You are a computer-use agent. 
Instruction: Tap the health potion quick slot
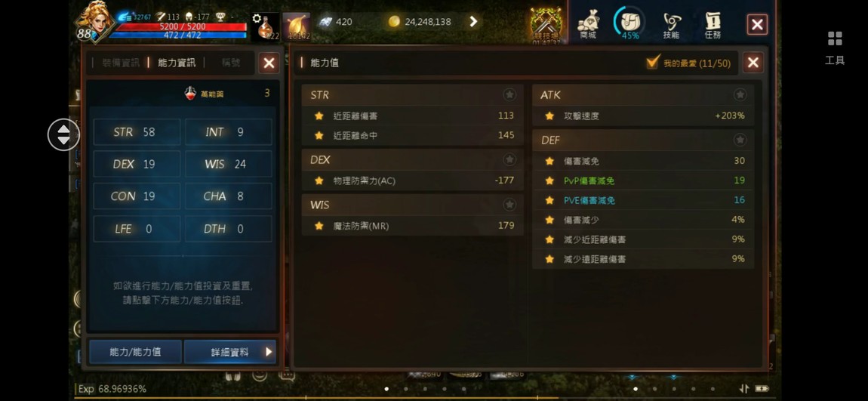[x=265, y=26]
